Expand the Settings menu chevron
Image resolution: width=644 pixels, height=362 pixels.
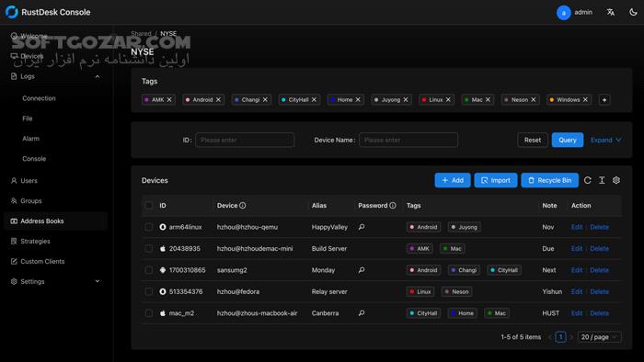[98, 281]
